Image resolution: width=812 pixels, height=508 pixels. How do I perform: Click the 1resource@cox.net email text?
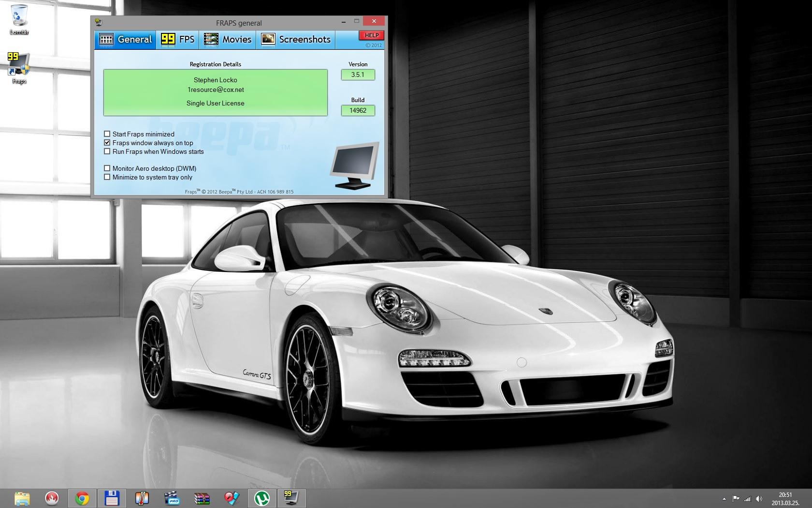(x=216, y=90)
